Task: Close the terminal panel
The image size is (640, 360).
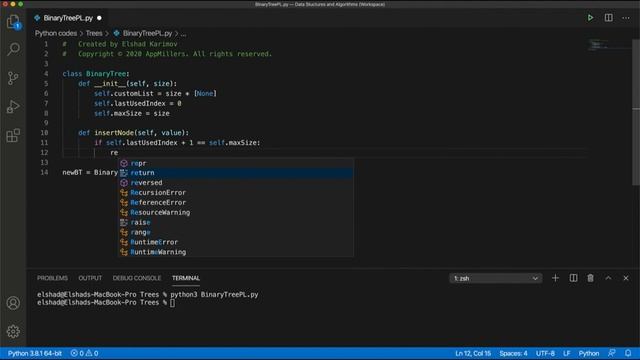Action: pos(626,278)
